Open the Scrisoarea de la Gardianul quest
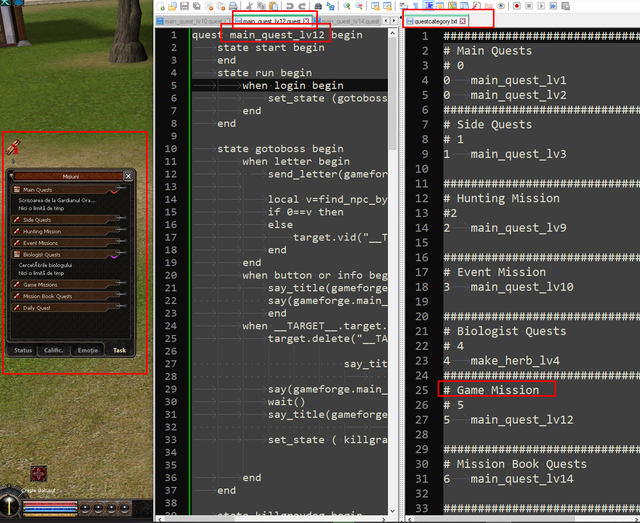Screen dimensions: 640x523 (x=57, y=200)
